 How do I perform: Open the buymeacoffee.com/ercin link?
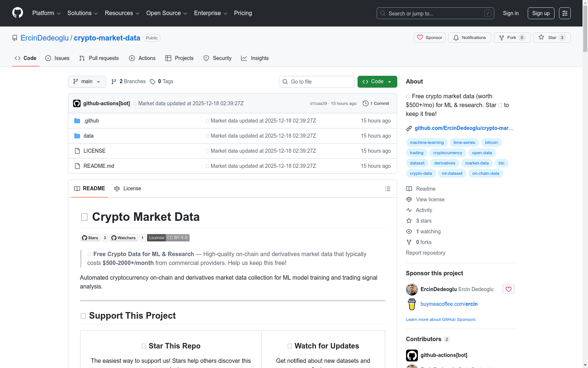(449, 304)
